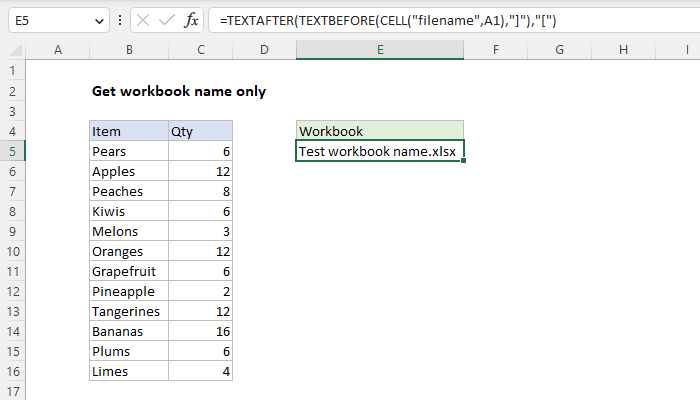Click the Bananas quantity cell 16

(200, 331)
